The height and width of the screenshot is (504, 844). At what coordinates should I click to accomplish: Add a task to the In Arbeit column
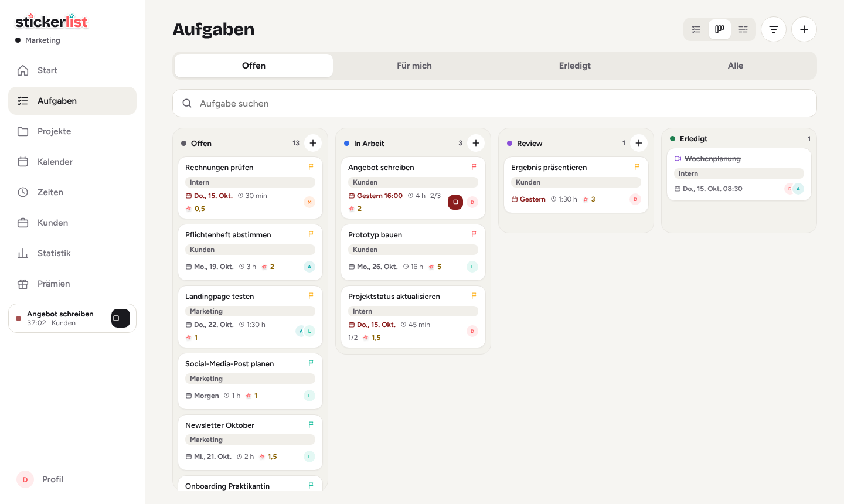point(476,143)
